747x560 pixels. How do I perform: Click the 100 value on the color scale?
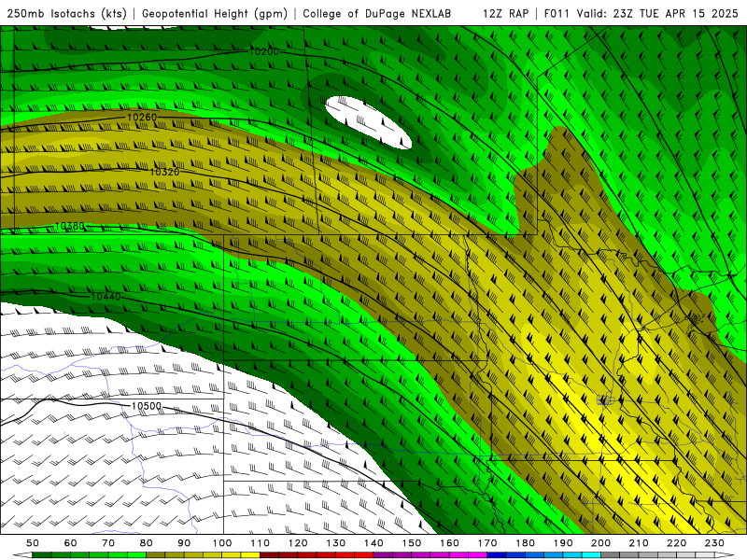click(222, 543)
